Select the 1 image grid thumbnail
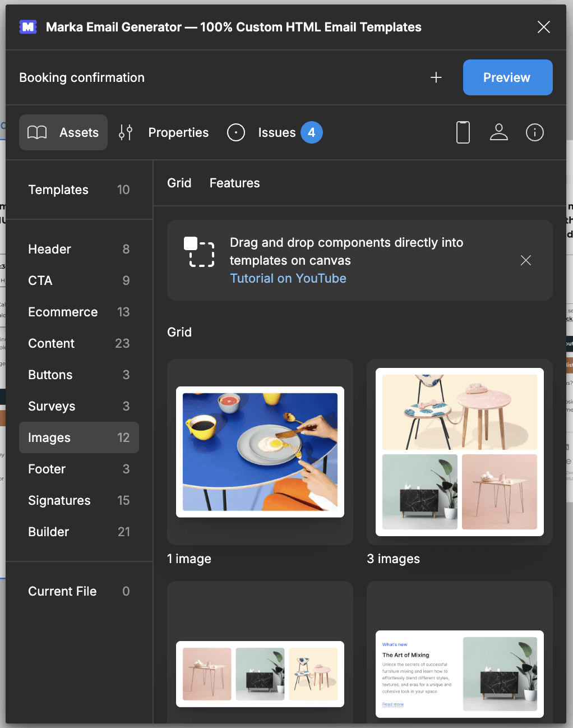The width and height of the screenshot is (573, 728). [260, 452]
